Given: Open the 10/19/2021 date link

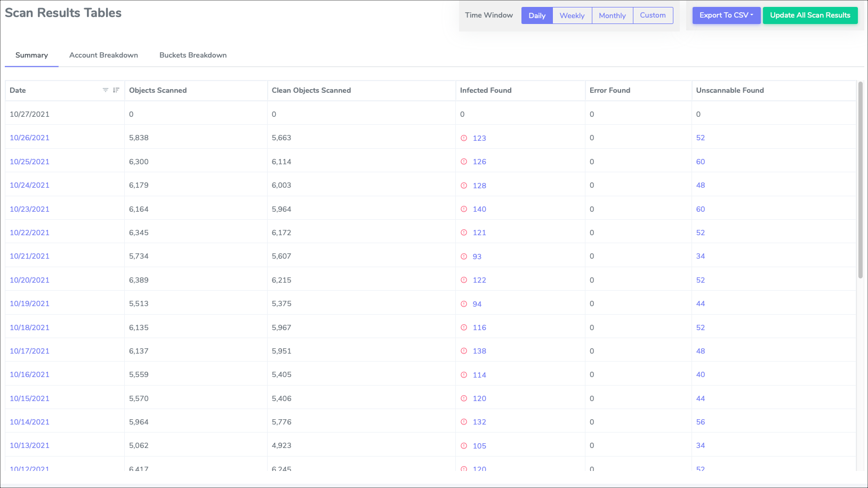Looking at the screenshot, I should (29, 303).
